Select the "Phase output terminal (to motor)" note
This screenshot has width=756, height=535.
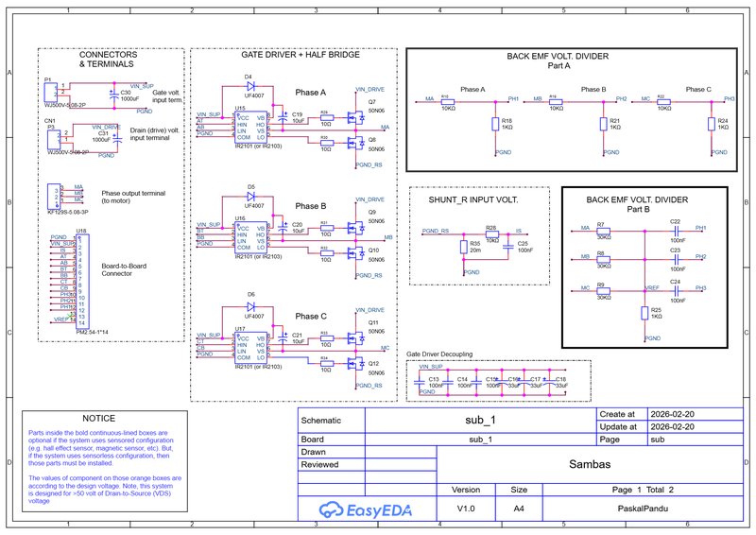coord(133,197)
